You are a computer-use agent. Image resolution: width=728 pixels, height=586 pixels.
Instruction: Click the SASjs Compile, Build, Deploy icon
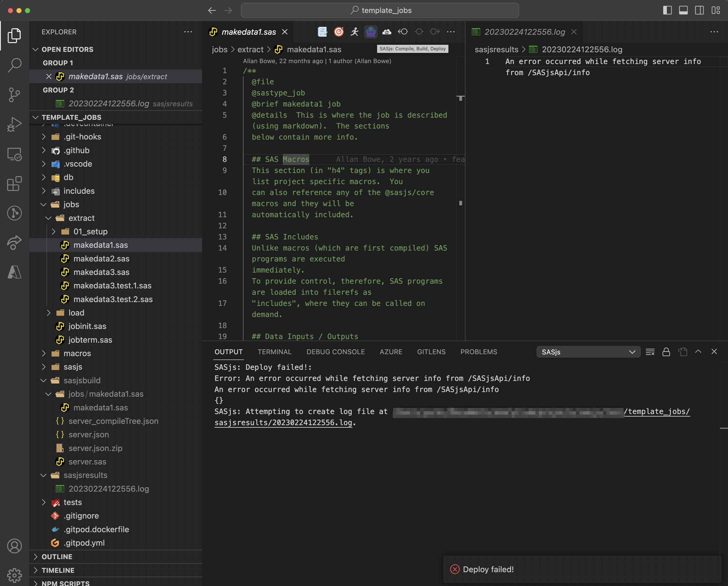[x=371, y=32]
